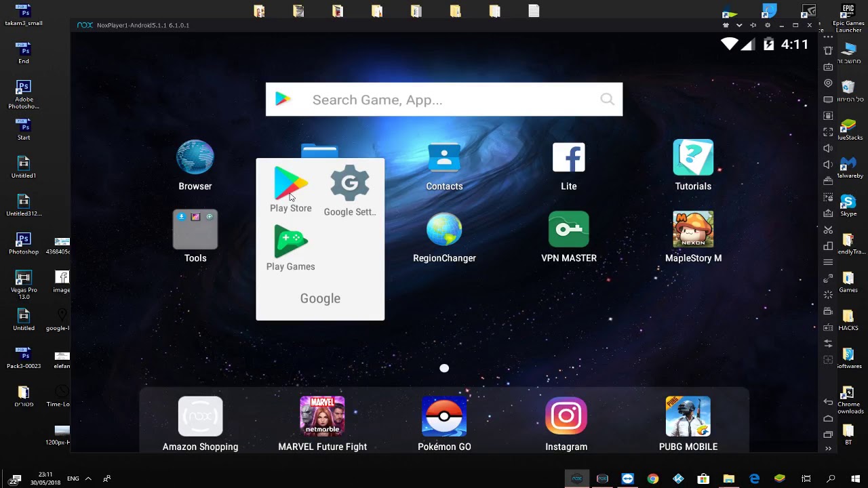Click the Search Game, App field

pos(444,100)
